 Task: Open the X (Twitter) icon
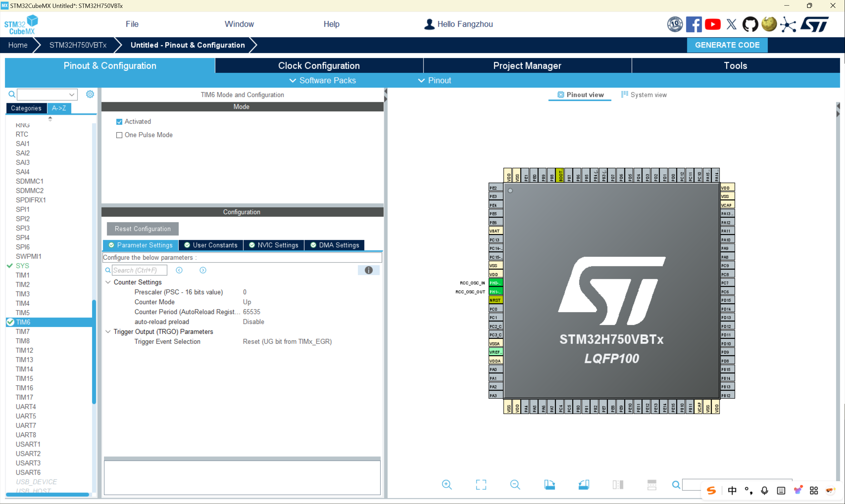point(731,24)
